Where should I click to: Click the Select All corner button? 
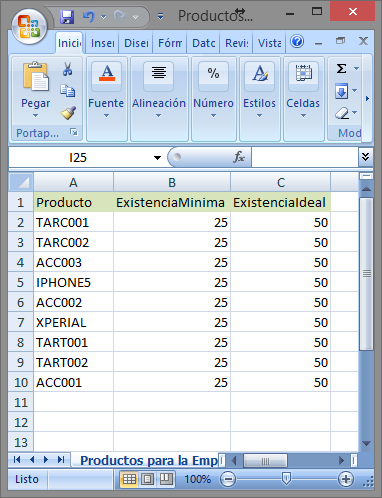[x=21, y=182]
